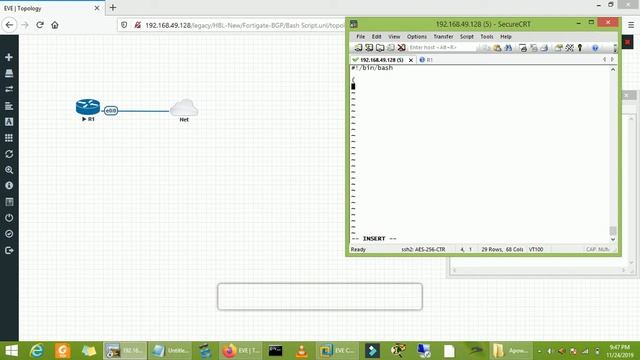This screenshot has width=640, height=360.
Task: Close the 192.168.49.128 (5) session tab
Action: click(x=411, y=60)
